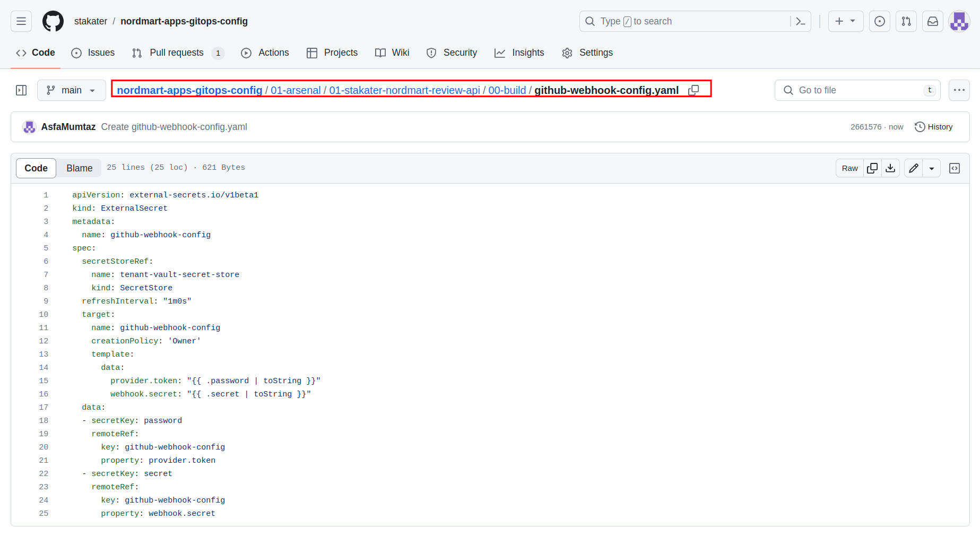Screen dimensions: 980x553
Task: Download the raw file using the download icon
Action: coord(890,168)
